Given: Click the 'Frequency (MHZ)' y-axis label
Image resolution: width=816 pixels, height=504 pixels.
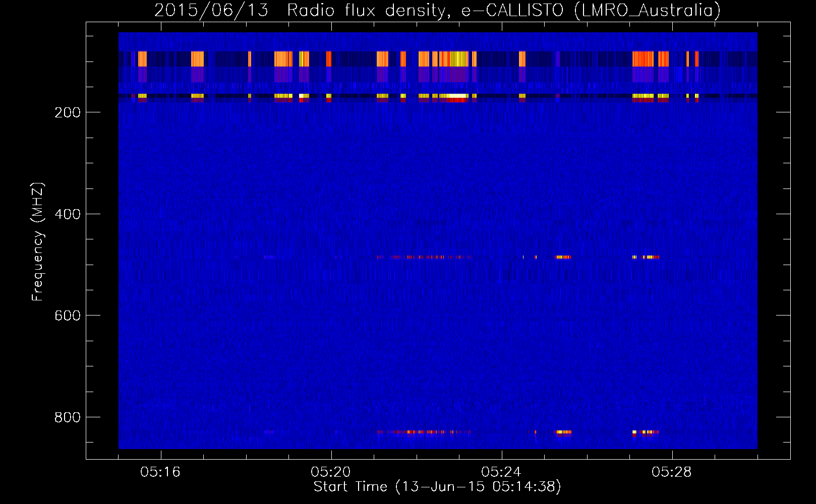Looking at the screenshot, I should (38, 241).
